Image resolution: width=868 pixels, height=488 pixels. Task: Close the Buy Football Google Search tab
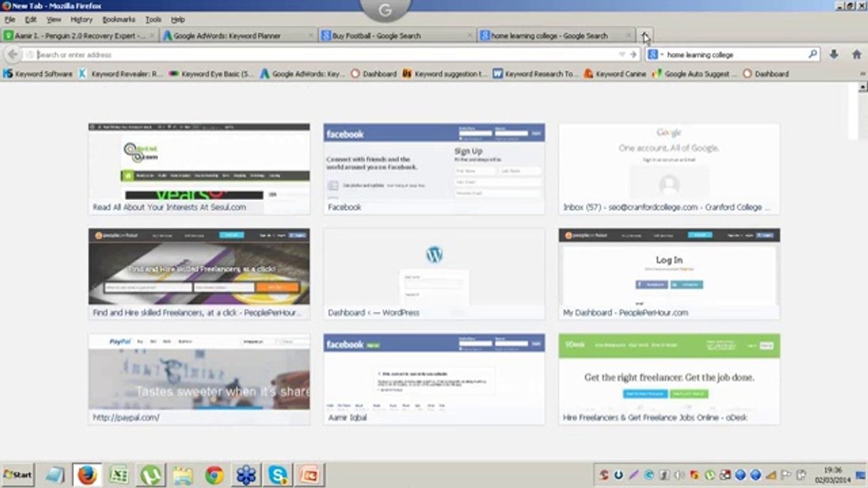pos(470,35)
